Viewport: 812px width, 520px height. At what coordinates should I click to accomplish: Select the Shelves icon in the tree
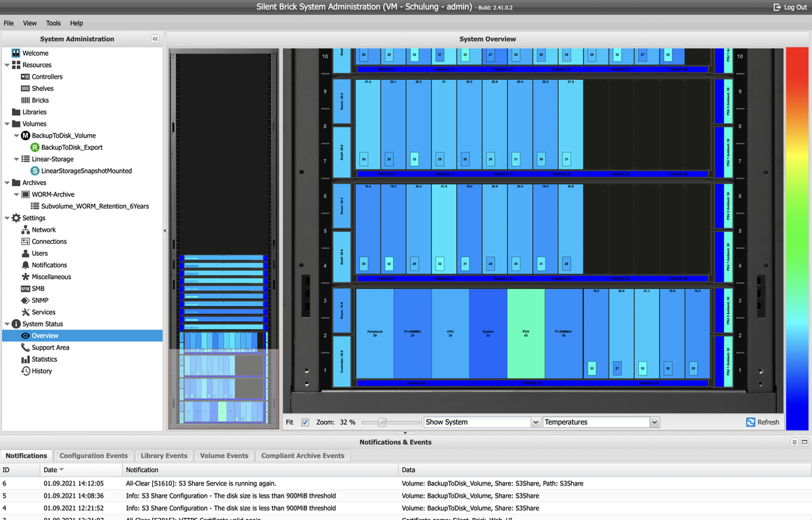[x=26, y=89]
